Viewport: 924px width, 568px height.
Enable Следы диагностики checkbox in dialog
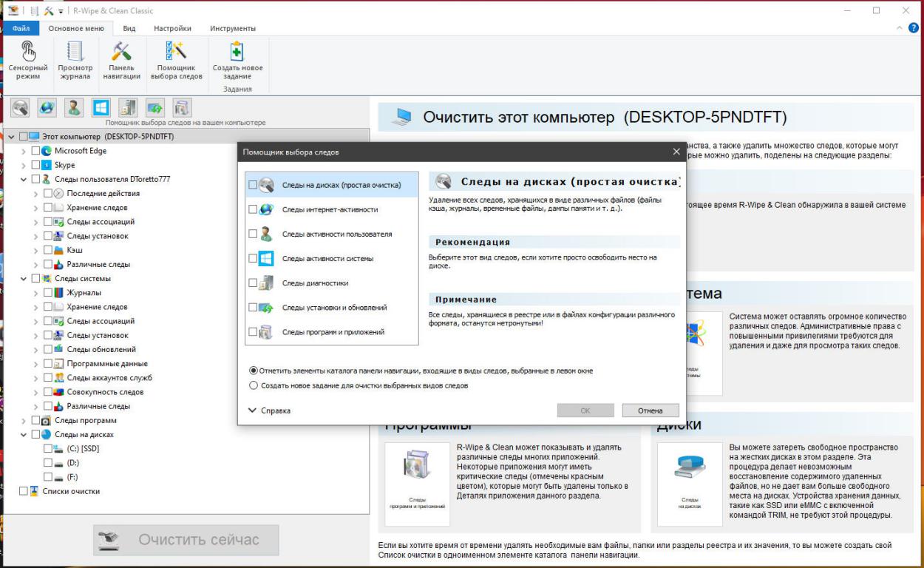coord(254,283)
